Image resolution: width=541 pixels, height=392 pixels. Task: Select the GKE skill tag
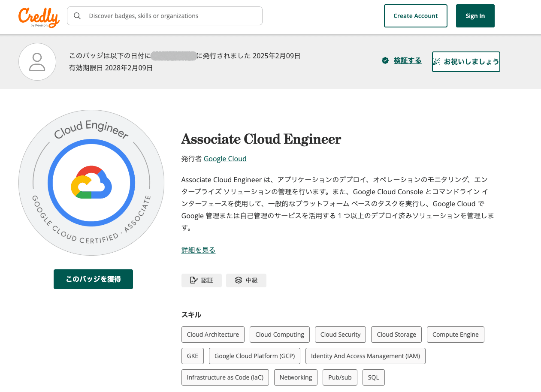[x=193, y=356]
